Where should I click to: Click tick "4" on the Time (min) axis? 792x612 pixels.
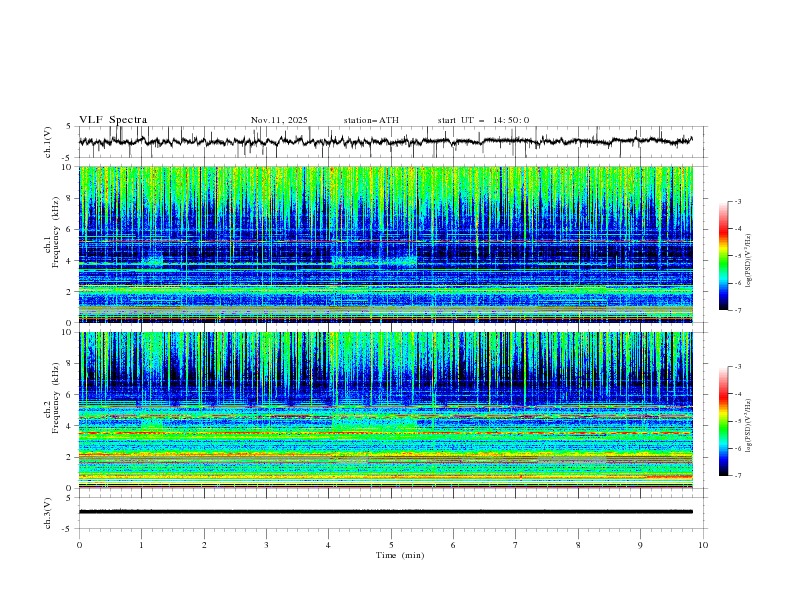click(x=329, y=545)
